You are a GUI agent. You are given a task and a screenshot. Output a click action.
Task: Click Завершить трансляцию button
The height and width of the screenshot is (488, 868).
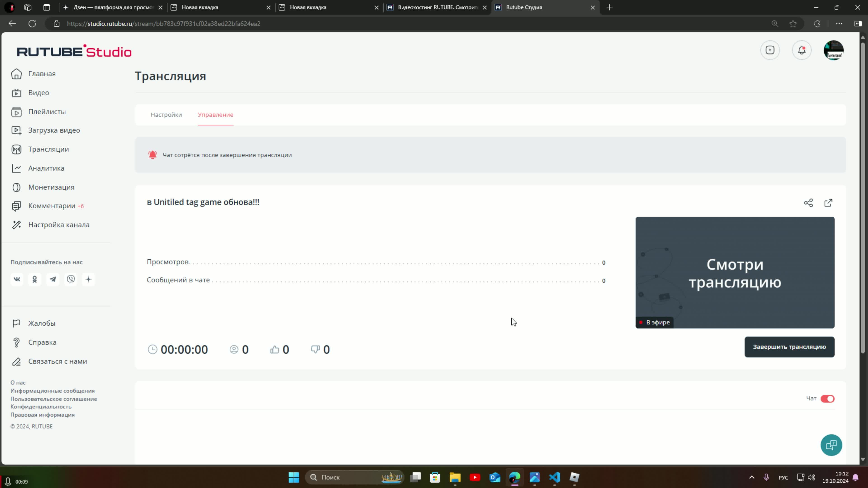click(789, 347)
